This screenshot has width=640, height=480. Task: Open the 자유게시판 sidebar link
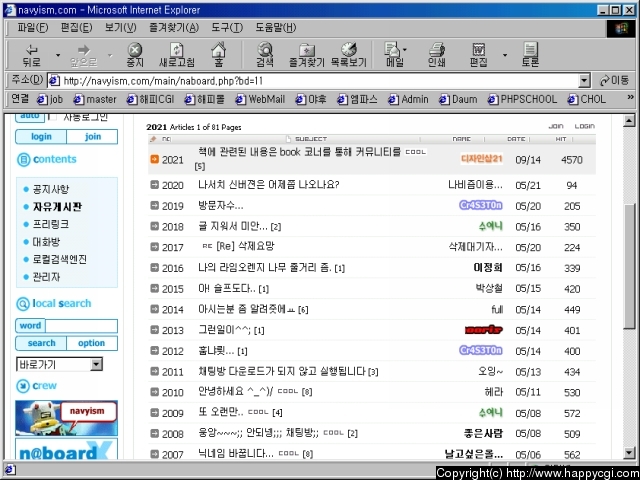coord(57,207)
